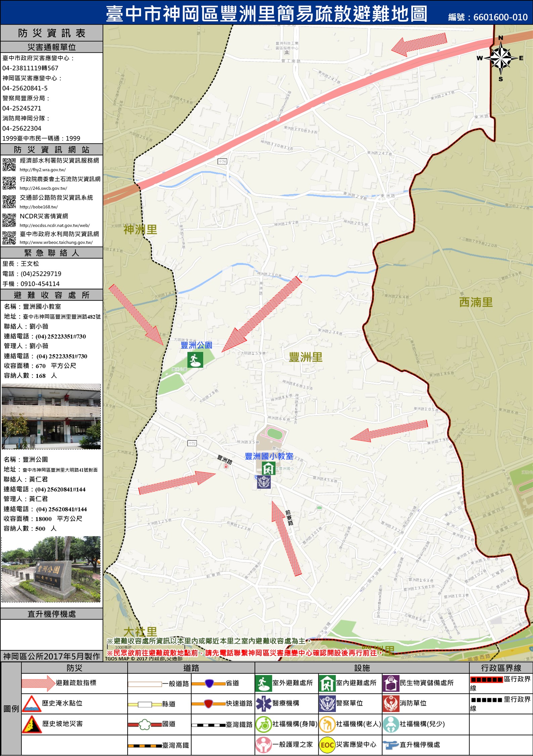The image size is (533, 756).
Task: Click the 避難收容處所 section header
Action: click(x=52, y=295)
